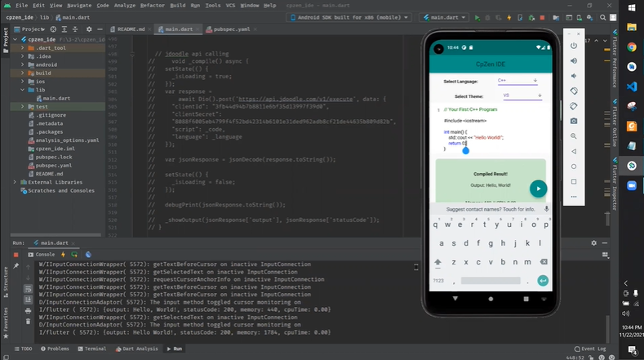Viewport: 644px width, 360px height.
Task: Open the Project view dropdown
Action: [29, 29]
